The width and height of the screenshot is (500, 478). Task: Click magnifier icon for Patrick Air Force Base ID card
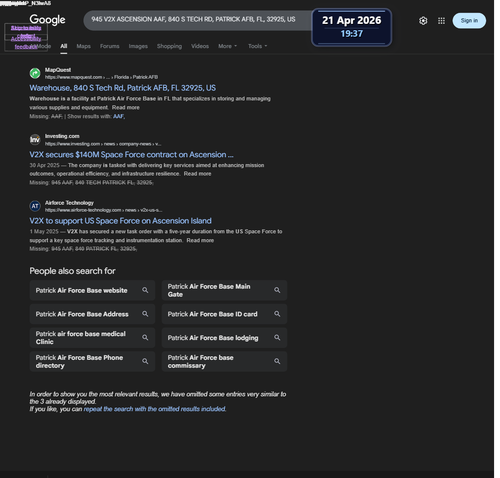(277, 314)
